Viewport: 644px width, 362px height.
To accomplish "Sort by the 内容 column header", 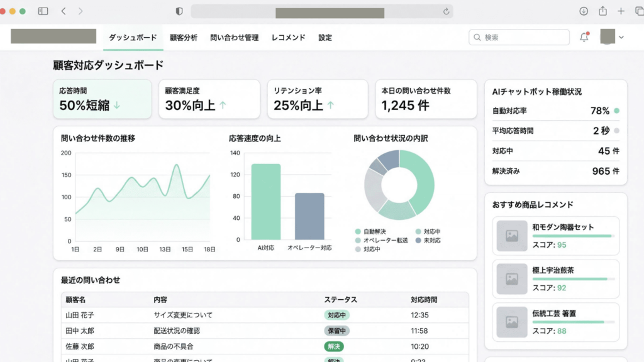I will [160, 300].
